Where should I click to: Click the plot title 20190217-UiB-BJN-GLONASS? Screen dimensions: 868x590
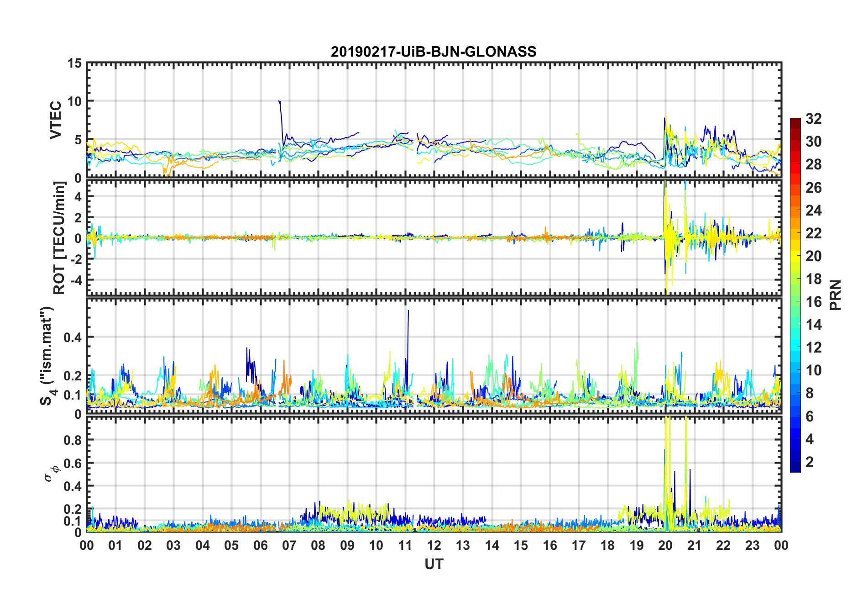coord(434,52)
